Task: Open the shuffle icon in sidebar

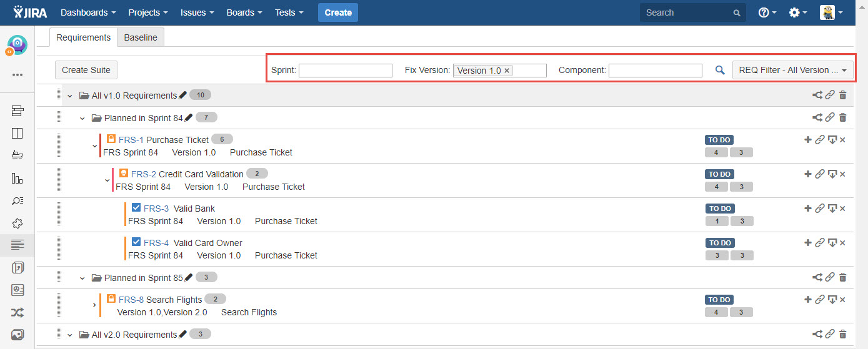Action: 17,312
